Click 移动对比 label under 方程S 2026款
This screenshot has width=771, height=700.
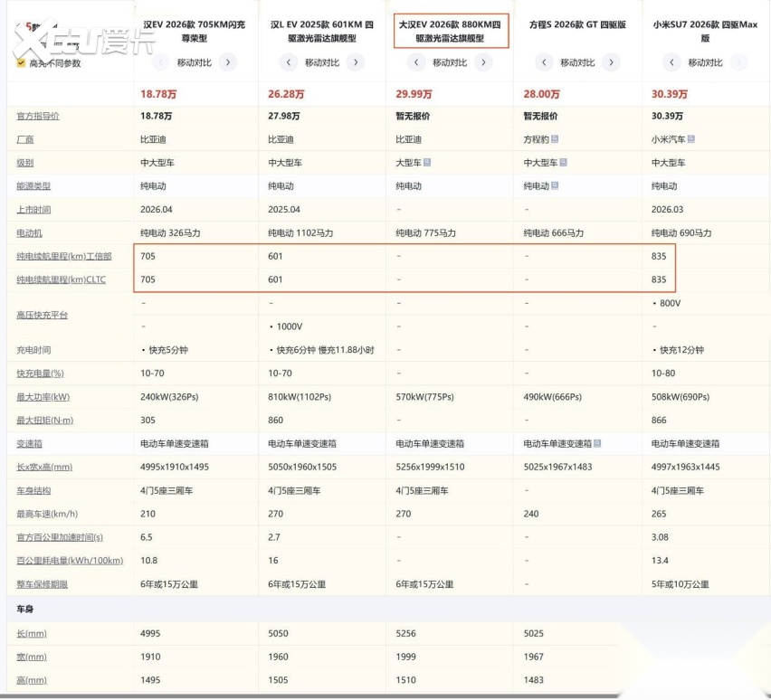coord(577,62)
